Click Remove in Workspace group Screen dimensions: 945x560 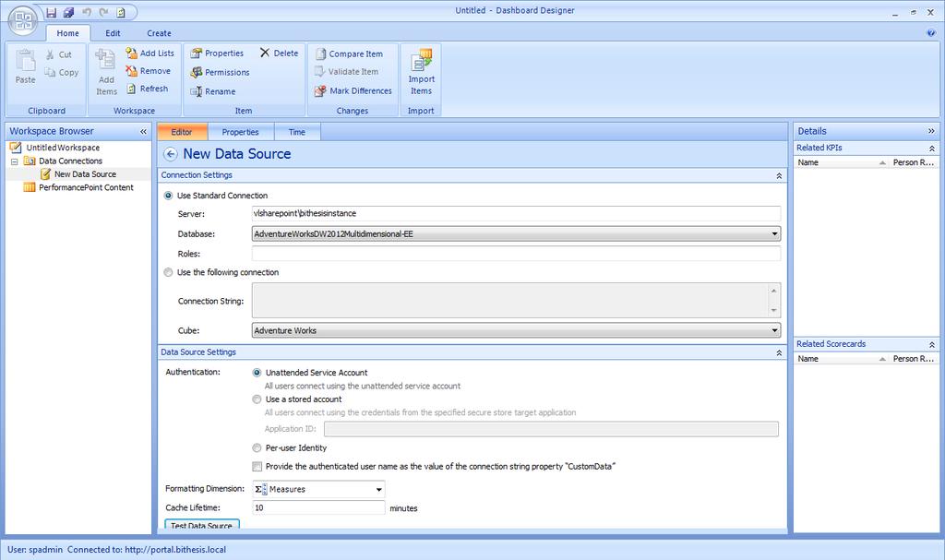pyautogui.click(x=149, y=71)
